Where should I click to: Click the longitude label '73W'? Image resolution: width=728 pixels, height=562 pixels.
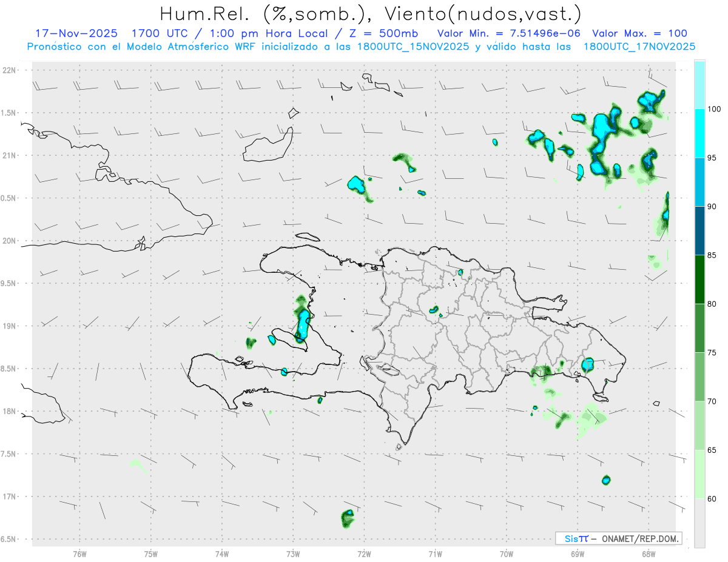(293, 554)
